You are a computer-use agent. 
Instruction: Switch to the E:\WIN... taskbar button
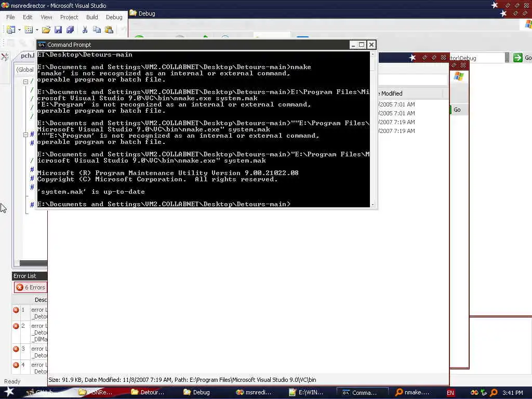coord(307,392)
